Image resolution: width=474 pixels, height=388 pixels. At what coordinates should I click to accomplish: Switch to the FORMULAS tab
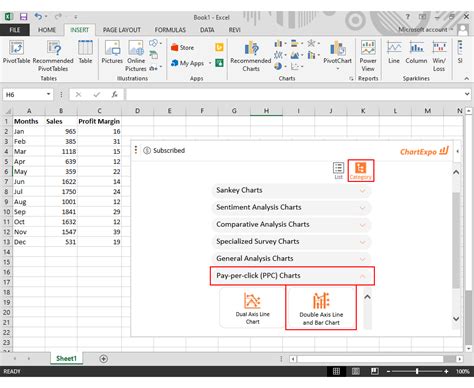click(170, 30)
